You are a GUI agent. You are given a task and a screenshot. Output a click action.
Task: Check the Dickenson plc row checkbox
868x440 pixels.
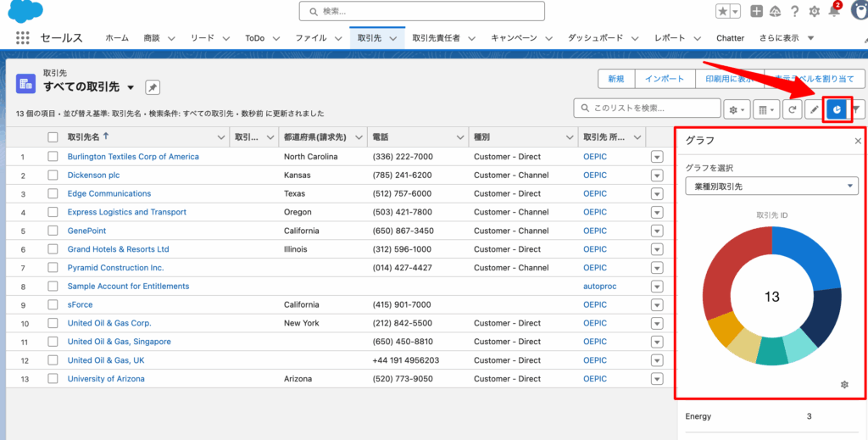click(x=53, y=175)
